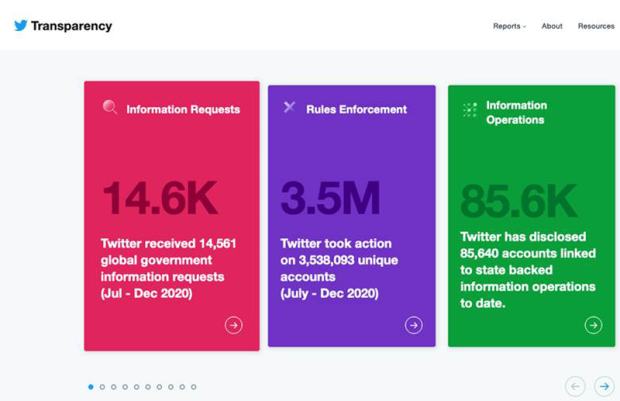Click the 3.5M figure on purple card
Image resolution: width=620 pixels, height=401 pixels.
pyautogui.click(x=330, y=198)
